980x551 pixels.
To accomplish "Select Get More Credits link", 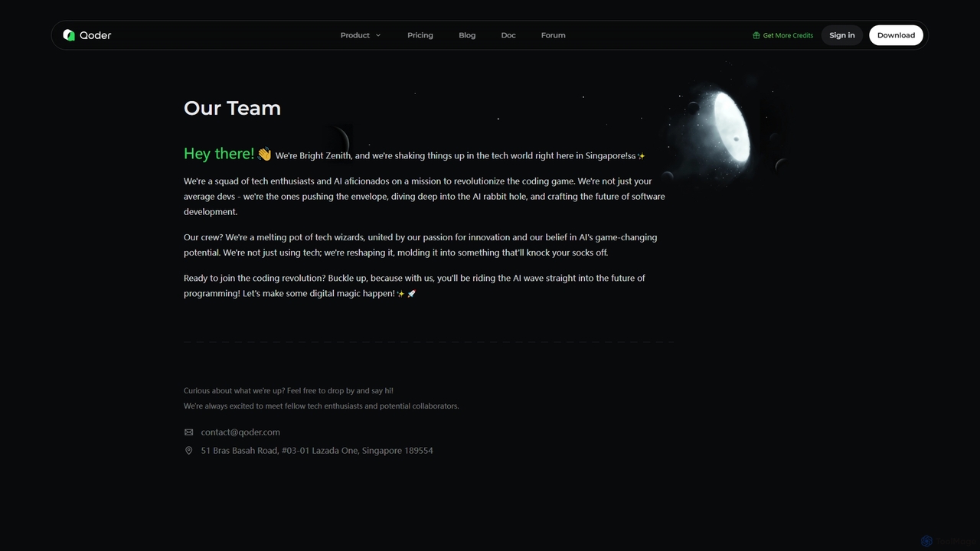I will pyautogui.click(x=788, y=35).
